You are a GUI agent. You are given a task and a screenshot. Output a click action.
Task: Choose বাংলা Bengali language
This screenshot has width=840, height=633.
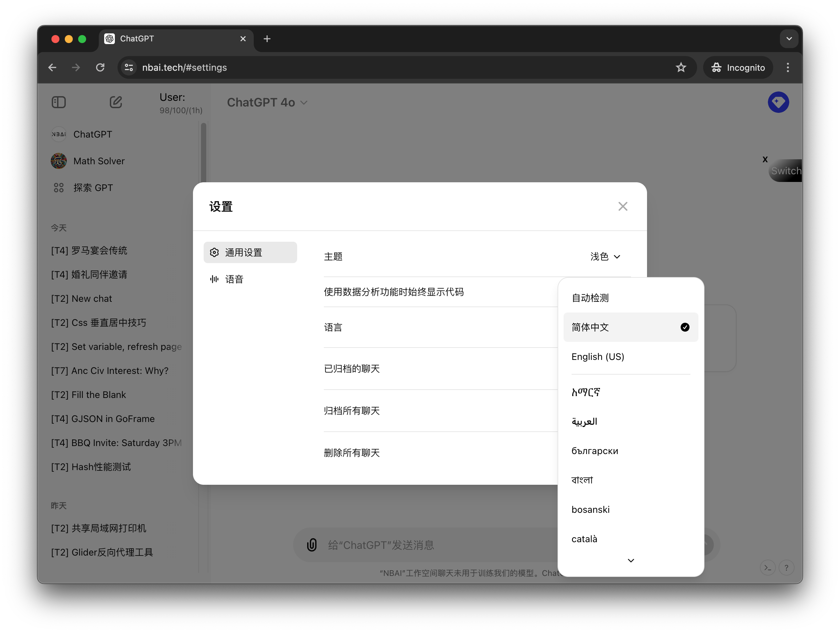pyautogui.click(x=630, y=480)
